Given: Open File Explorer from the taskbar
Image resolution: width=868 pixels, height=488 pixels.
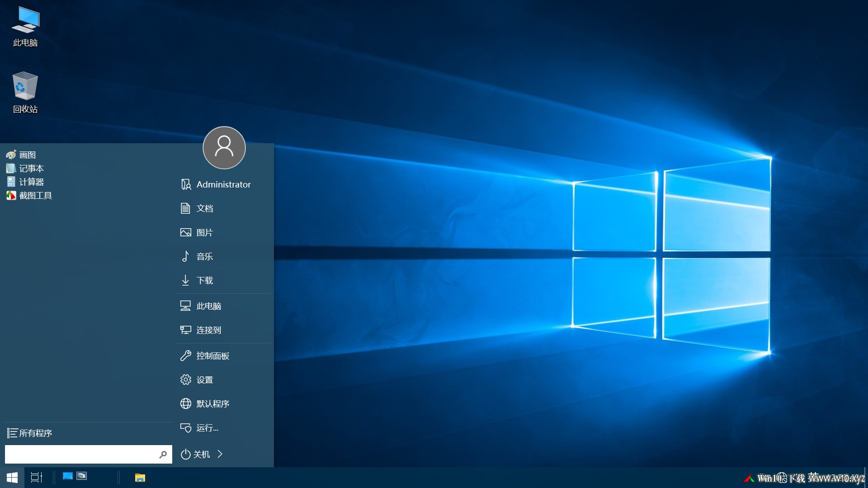Looking at the screenshot, I should pos(140,478).
